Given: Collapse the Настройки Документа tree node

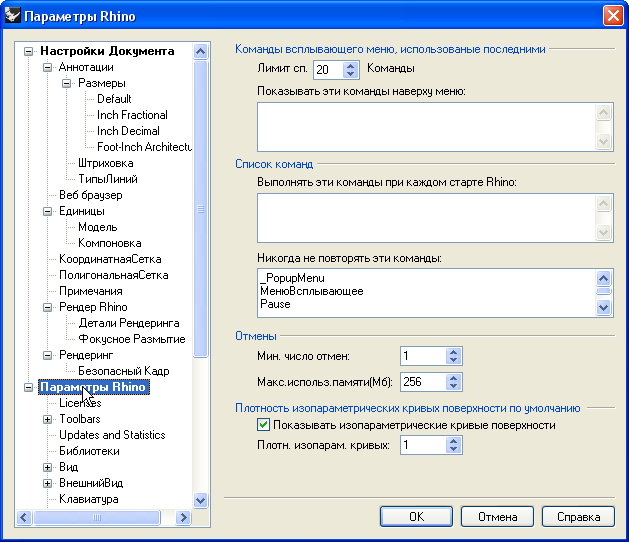Looking at the screenshot, I should pos(28,51).
